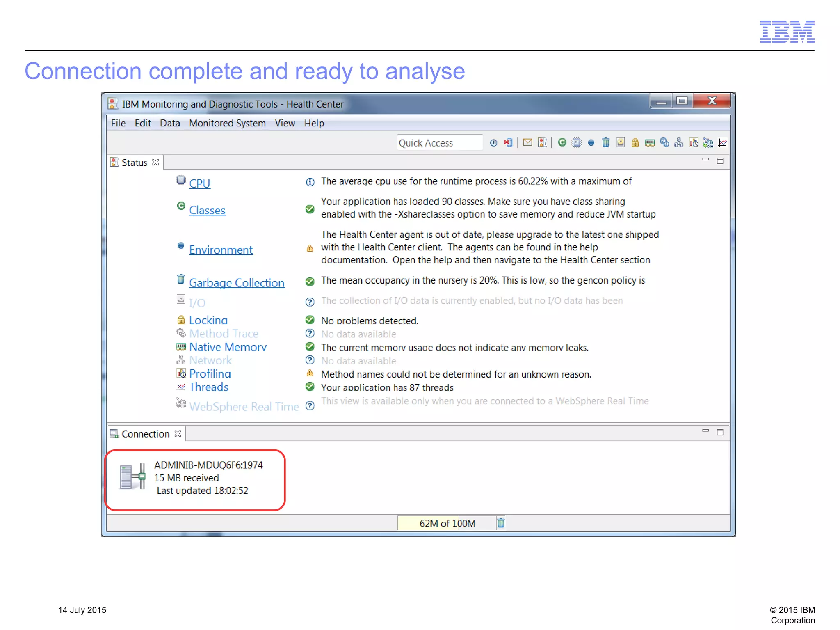This screenshot has height=630, width=840.
Task: Click the info icon on CPU row
Action: point(310,182)
